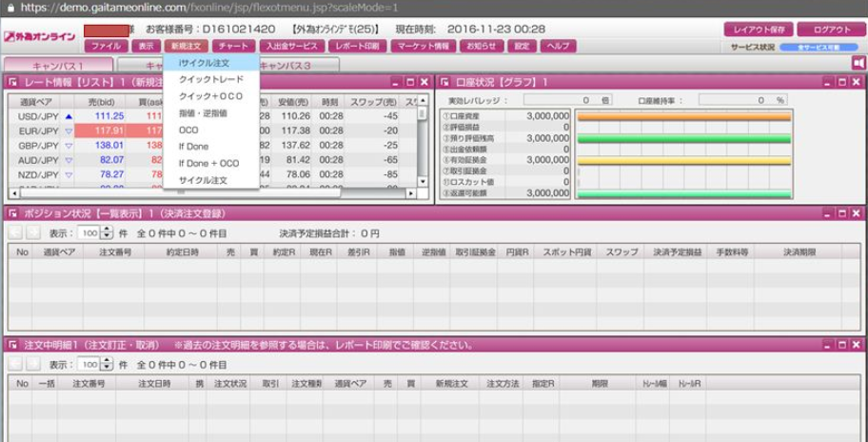Choose クイック+OCO order type
868x442 pixels.
pos(211,96)
